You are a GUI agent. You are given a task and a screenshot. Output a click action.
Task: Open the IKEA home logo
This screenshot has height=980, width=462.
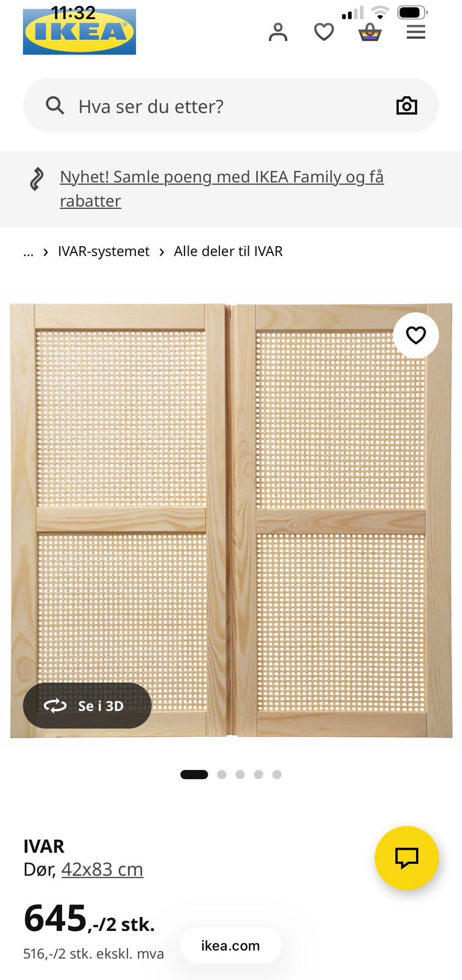[x=80, y=32]
